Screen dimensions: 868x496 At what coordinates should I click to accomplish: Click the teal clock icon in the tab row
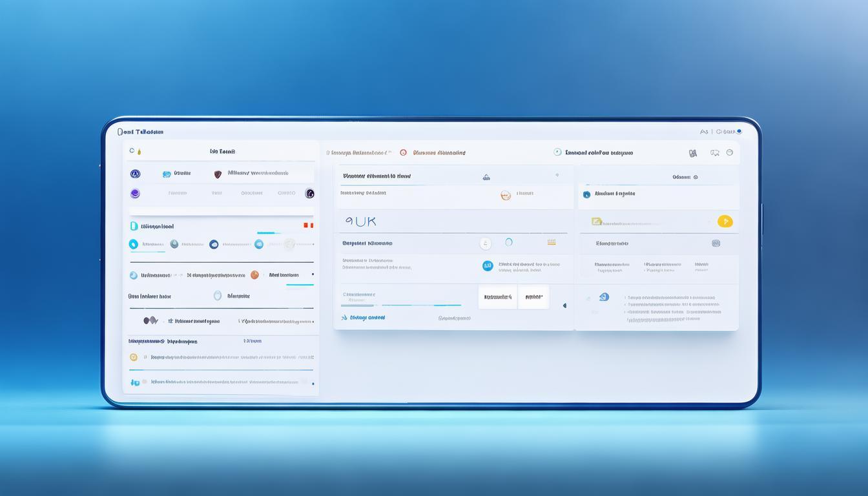557,152
